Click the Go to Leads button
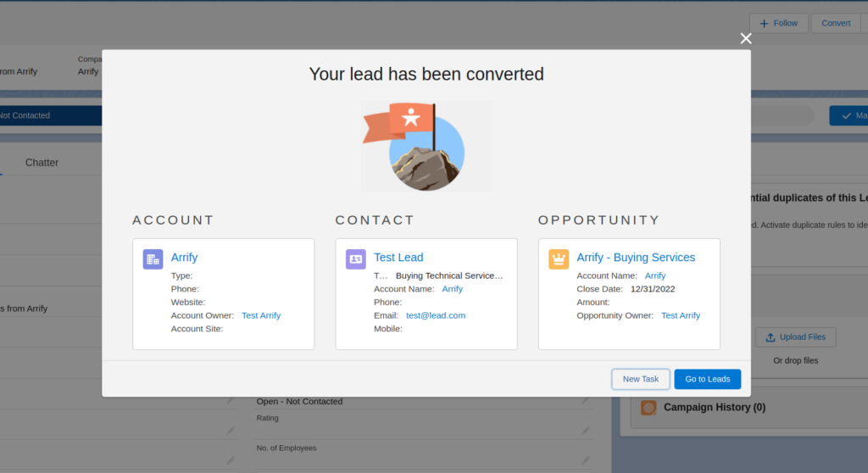 [707, 379]
